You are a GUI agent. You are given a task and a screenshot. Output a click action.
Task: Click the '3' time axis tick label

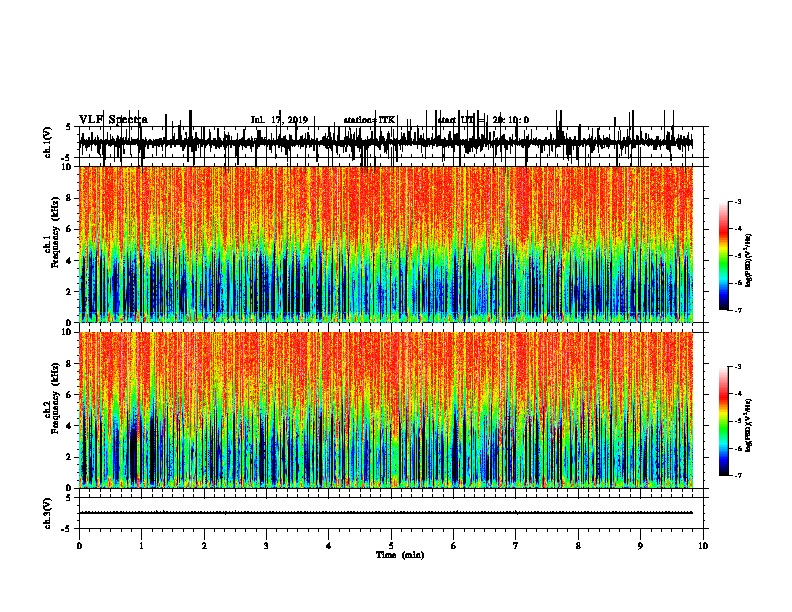coord(266,546)
